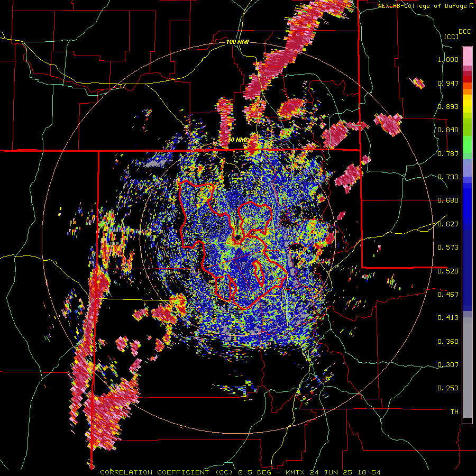
Task: Select the "0.893" color scale value
Action: pyautogui.click(x=448, y=106)
